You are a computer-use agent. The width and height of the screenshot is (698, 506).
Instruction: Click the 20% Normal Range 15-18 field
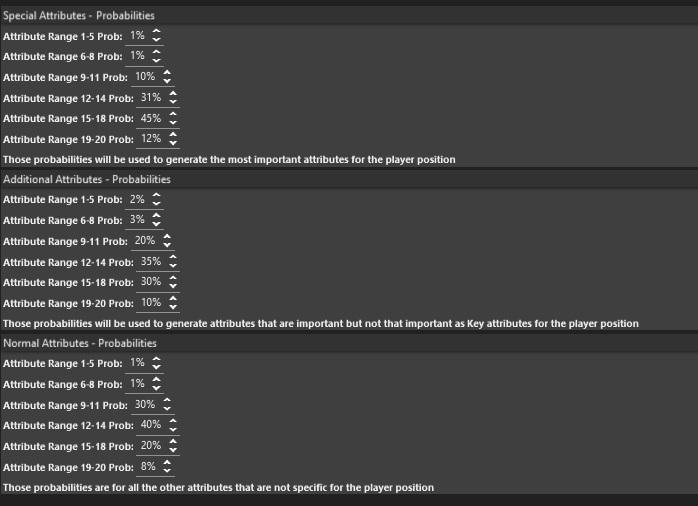(x=151, y=446)
